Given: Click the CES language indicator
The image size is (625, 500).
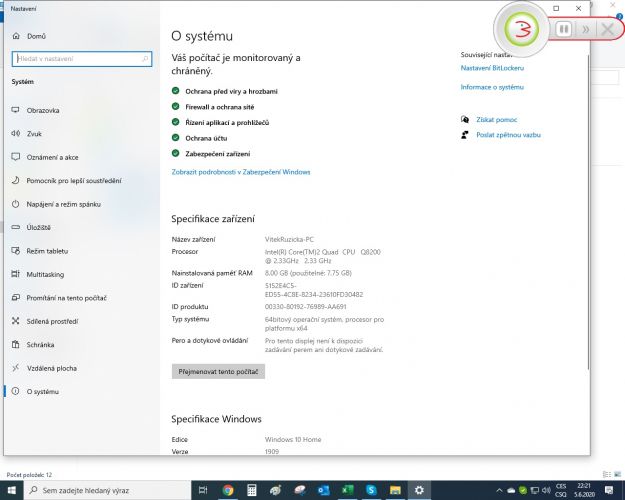Looking at the screenshot, I should [561, 486].
